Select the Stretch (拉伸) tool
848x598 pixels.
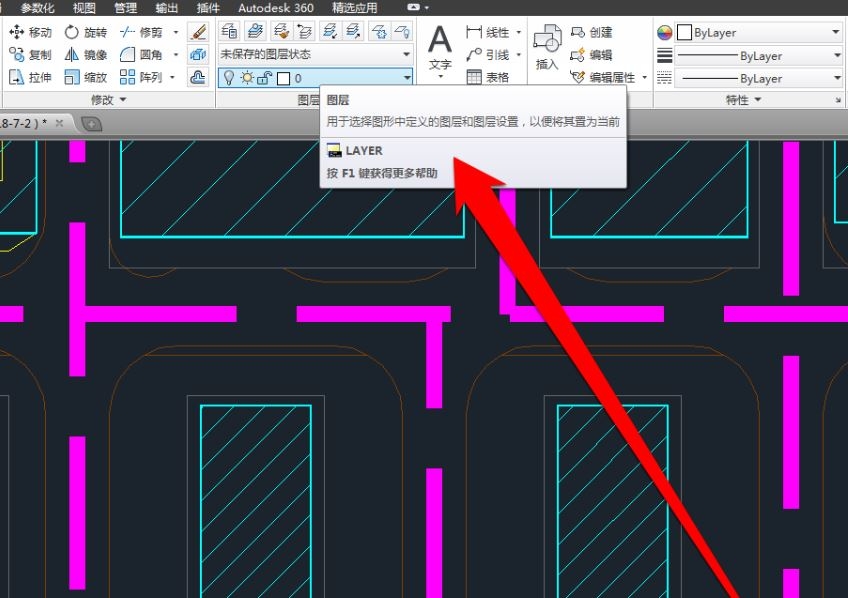(x=30, y=77)
